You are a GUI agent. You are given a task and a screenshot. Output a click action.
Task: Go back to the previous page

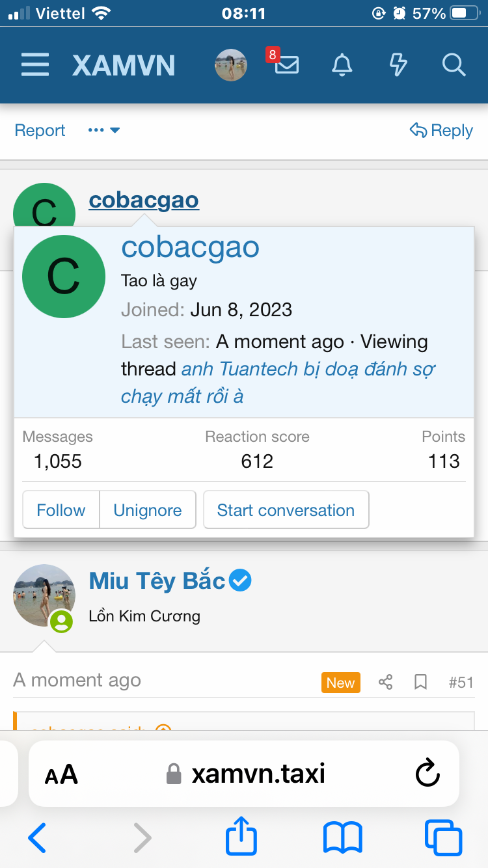click(37, 837)
